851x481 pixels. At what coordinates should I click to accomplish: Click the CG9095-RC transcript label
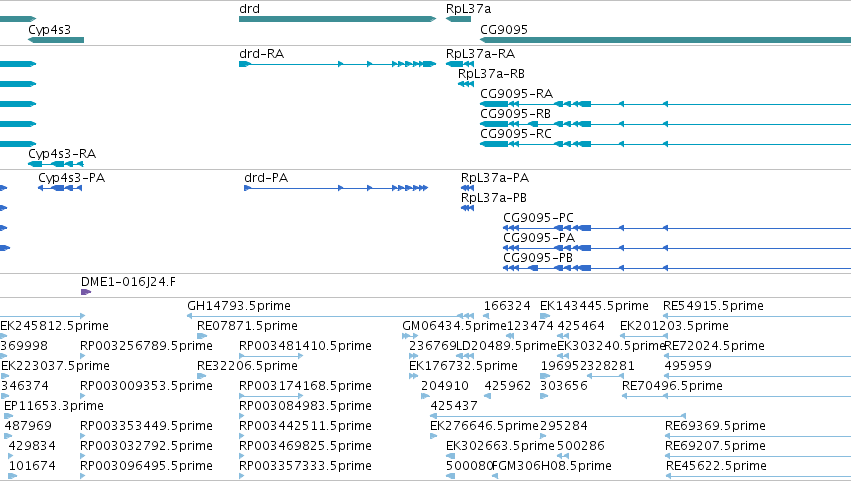[x=516, y=134]
